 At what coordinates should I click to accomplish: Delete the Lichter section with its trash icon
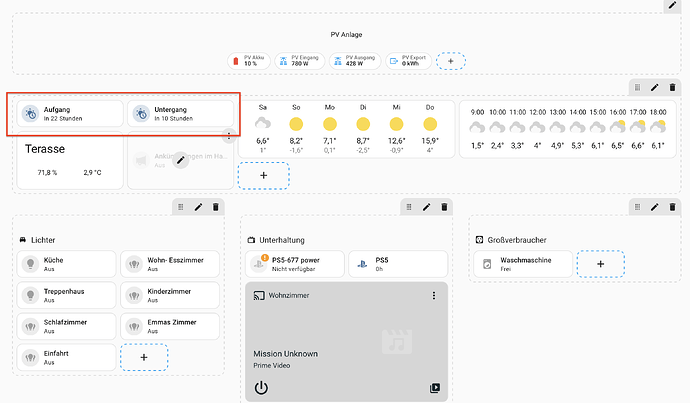coord(215,207)
